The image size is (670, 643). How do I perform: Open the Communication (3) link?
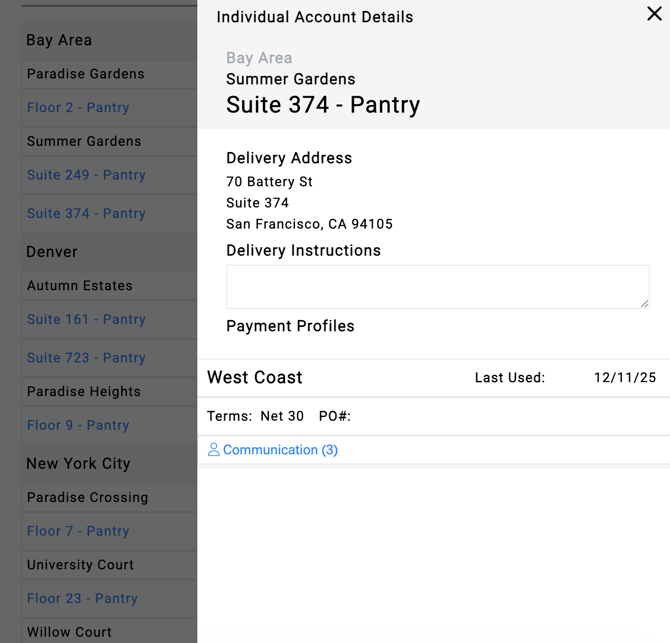point(280,450)
